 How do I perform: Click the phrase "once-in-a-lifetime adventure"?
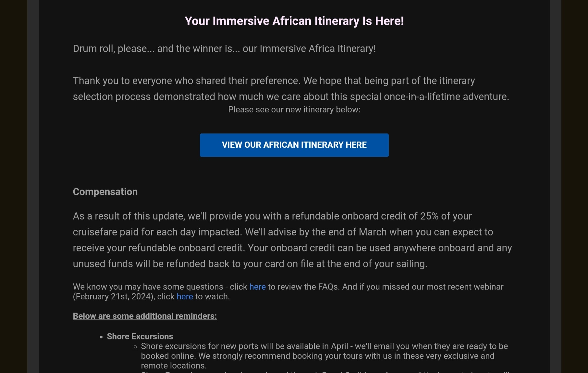click(446, 97)
